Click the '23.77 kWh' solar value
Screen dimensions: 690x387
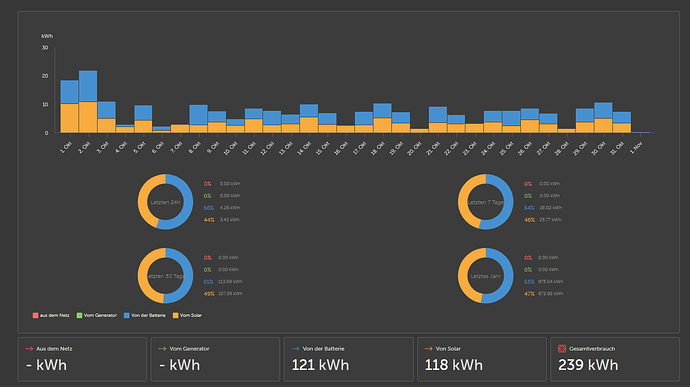click(551, 220)
